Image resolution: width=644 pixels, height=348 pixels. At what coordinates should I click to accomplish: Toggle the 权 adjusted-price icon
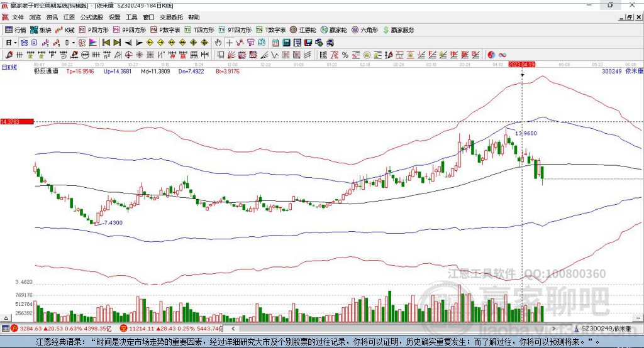tap(82, 43)
